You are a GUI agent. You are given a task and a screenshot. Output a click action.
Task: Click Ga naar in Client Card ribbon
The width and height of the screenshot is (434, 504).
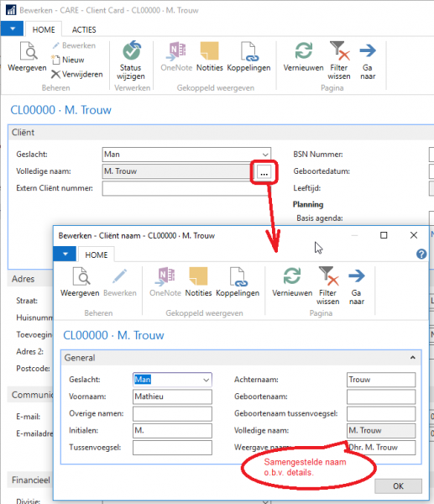368,60
